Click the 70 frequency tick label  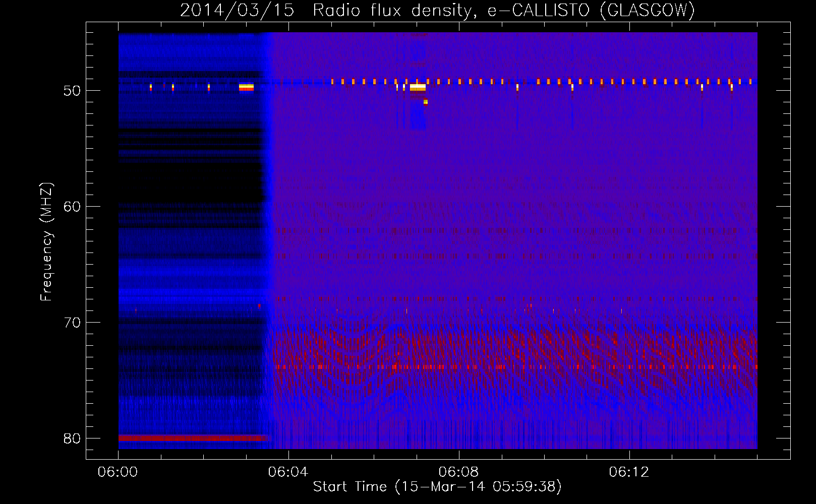tap(72, 323)
